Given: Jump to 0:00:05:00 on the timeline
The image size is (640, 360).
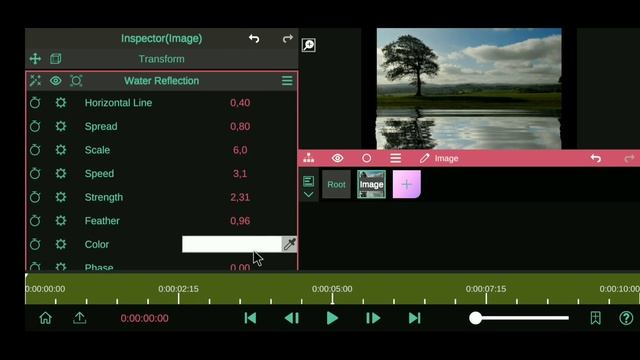Looking at the screenshot, I should point(332,289).
